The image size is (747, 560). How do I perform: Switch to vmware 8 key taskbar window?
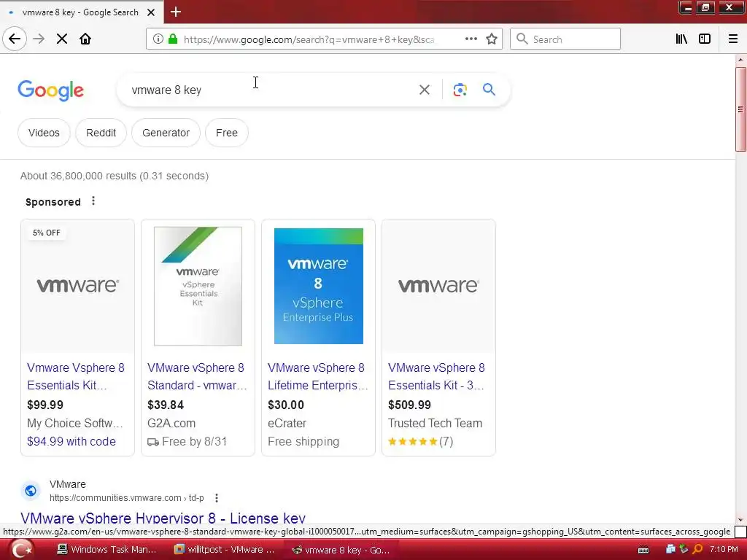pos(341,550)
